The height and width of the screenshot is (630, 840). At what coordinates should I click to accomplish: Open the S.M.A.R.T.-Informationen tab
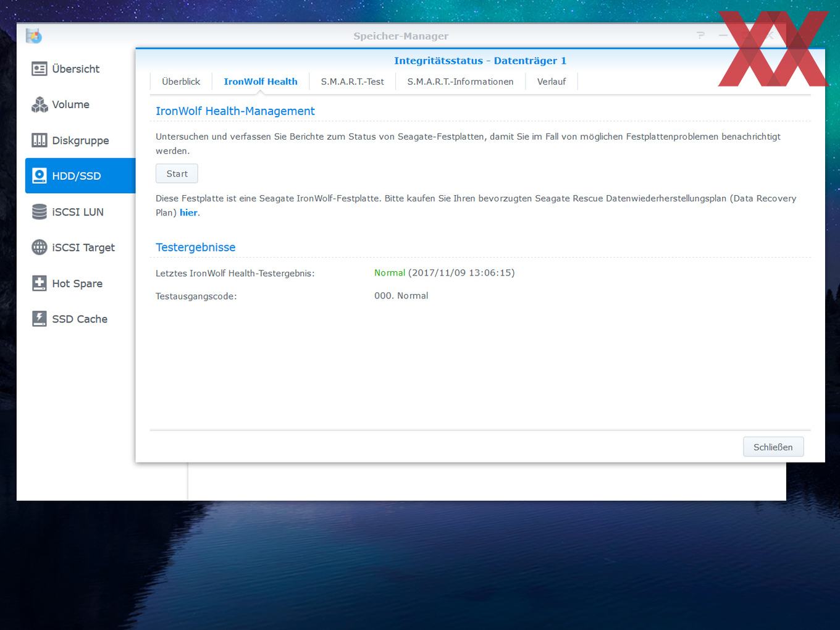[x=460, y=82]
